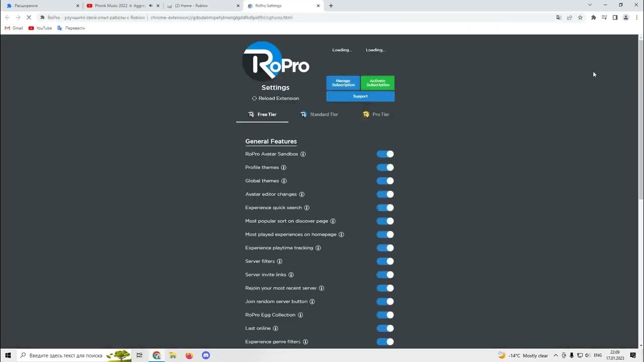Open Chrome extensions puzzle icon
The width and height of the screenshot is (644, 362).
tap(594, 17)
